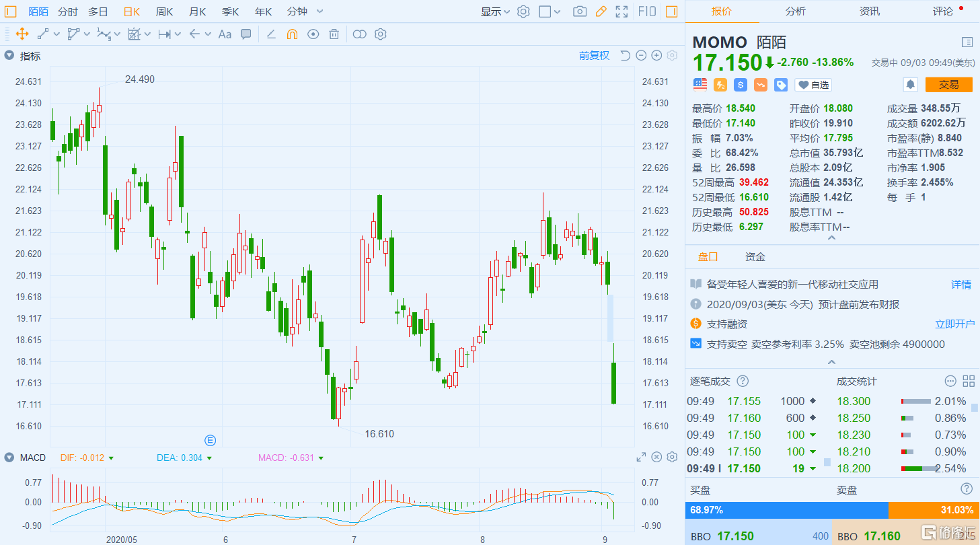Expand the range measure tool dropdown
Screen dimensions: 980x545
click(178, 34)
